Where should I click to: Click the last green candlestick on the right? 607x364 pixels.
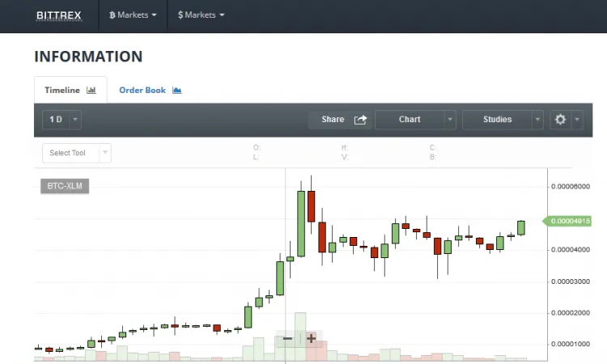point(521,228)
